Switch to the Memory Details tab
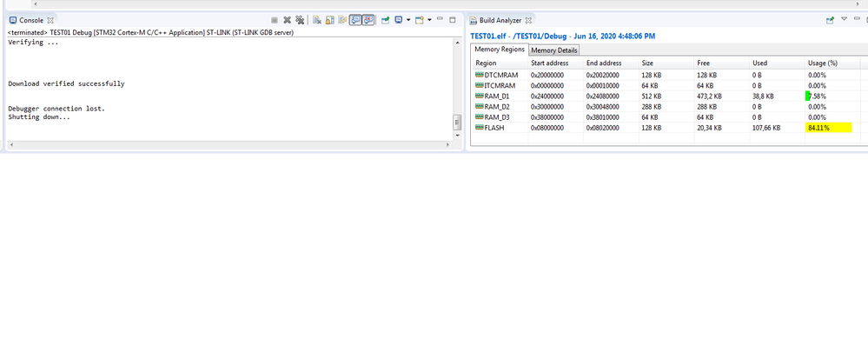868x359 pixels. (554, 50)
